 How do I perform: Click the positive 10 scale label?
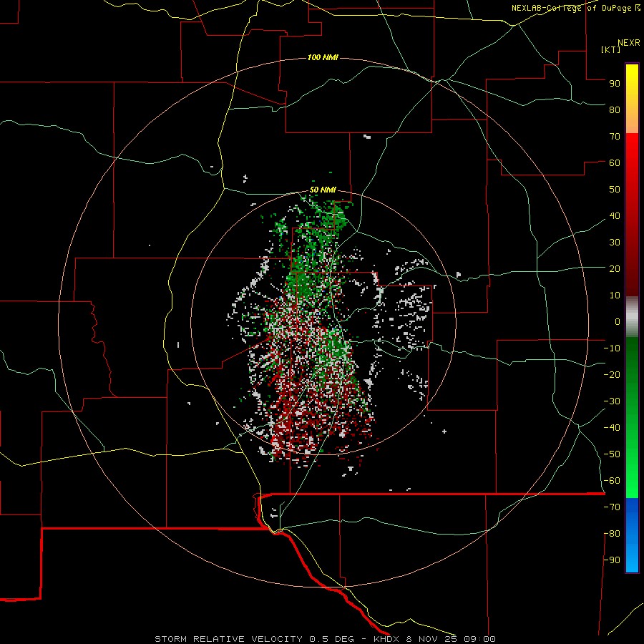615,296
